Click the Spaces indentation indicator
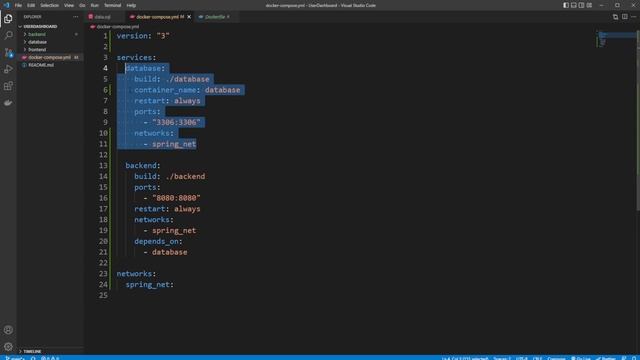Viewport: 640px width, 360px height. coord(502,358)
